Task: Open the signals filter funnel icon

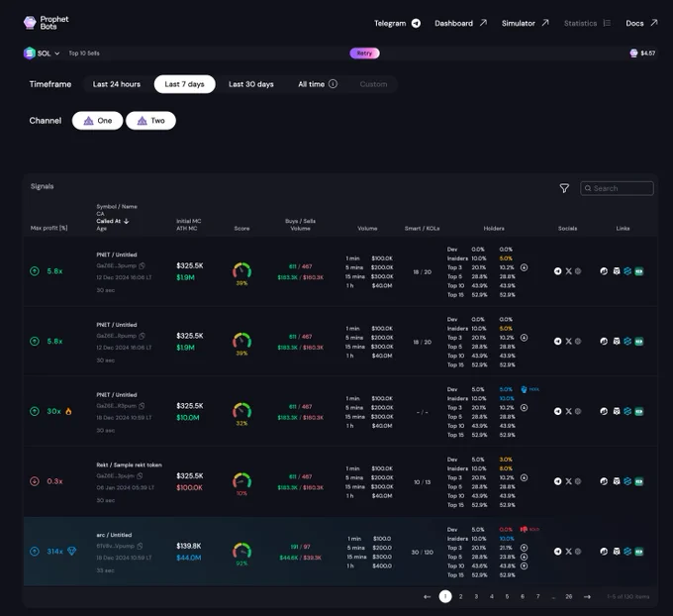Action: pos(564,188)
